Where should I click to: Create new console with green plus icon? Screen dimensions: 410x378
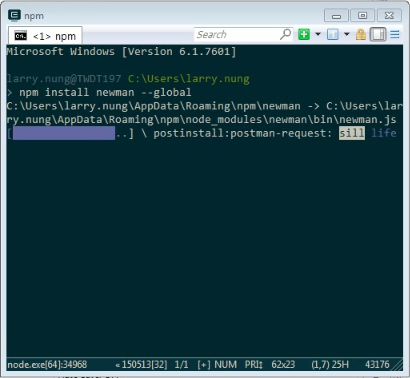(304, 34)
